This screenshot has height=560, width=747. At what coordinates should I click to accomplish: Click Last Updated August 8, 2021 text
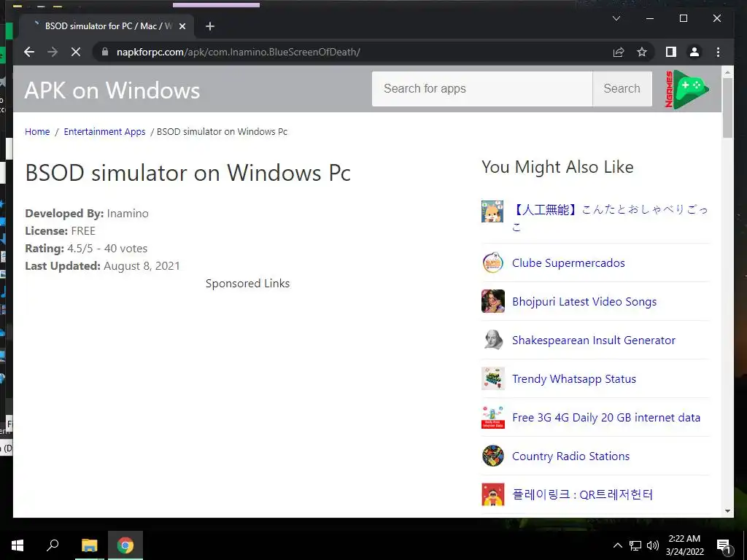pyautogui.click(x=102, y=265)
